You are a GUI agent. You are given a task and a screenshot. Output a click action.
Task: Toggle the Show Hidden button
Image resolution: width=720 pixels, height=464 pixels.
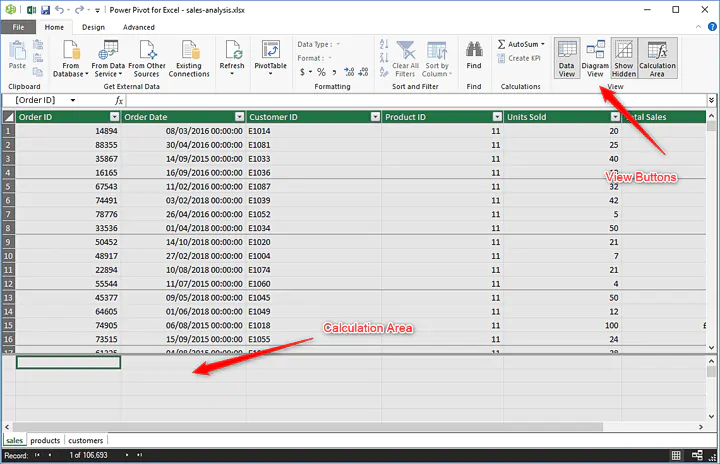pyautogui.click(x=624, y=59)
